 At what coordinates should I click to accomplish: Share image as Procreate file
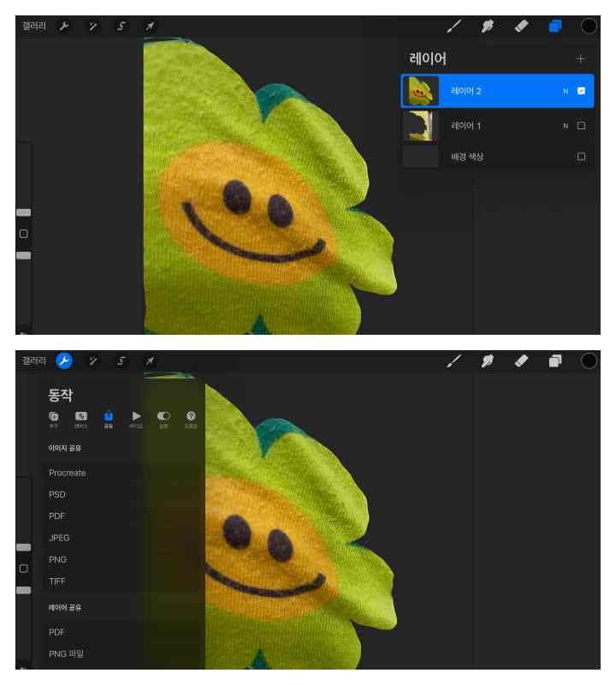point(68,474)
